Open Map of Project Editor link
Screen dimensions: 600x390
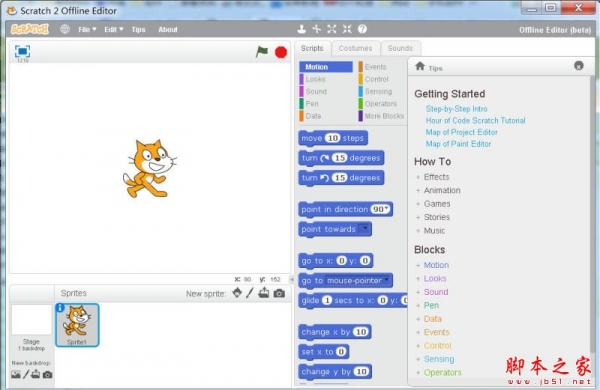[x=461, y=132]
